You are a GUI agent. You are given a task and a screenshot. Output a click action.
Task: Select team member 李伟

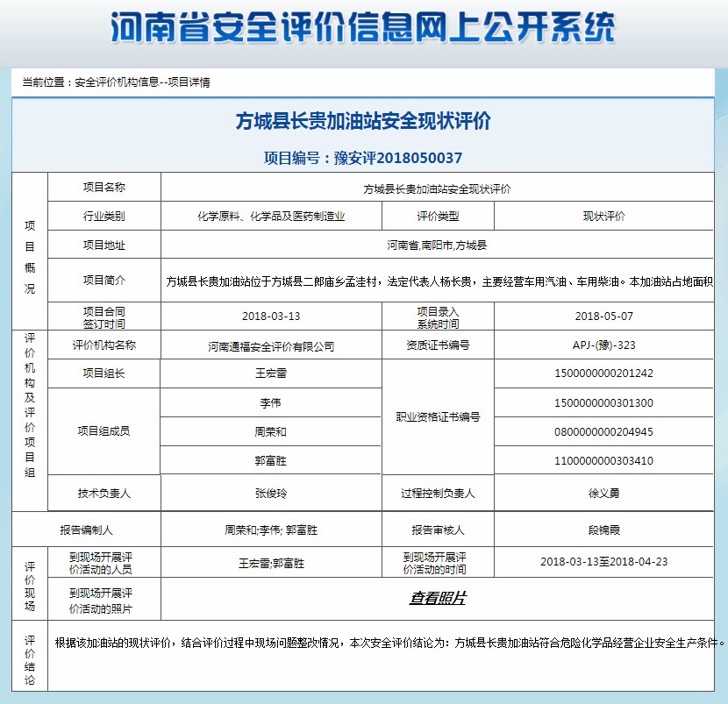(x=271, y=402)
